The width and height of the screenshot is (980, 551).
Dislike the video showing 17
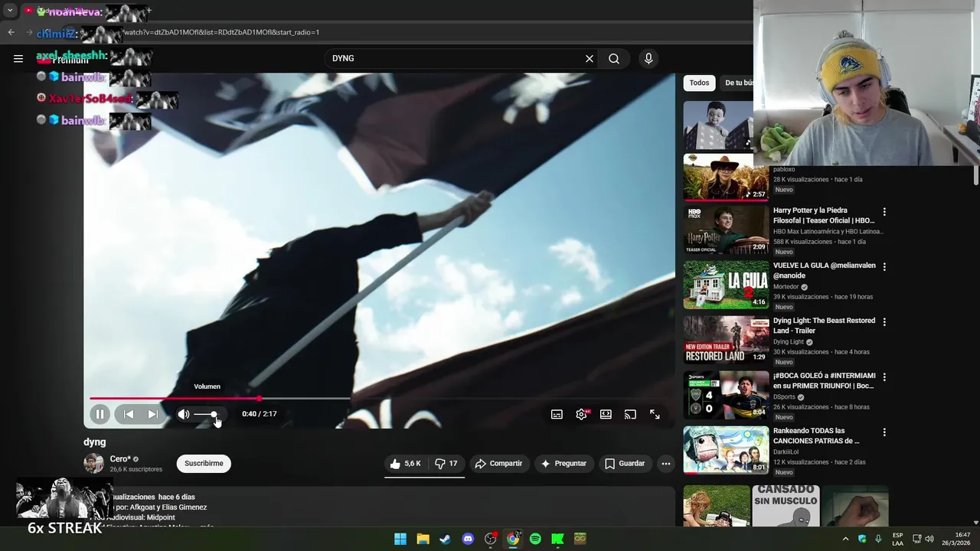click(x=446, y=463)
